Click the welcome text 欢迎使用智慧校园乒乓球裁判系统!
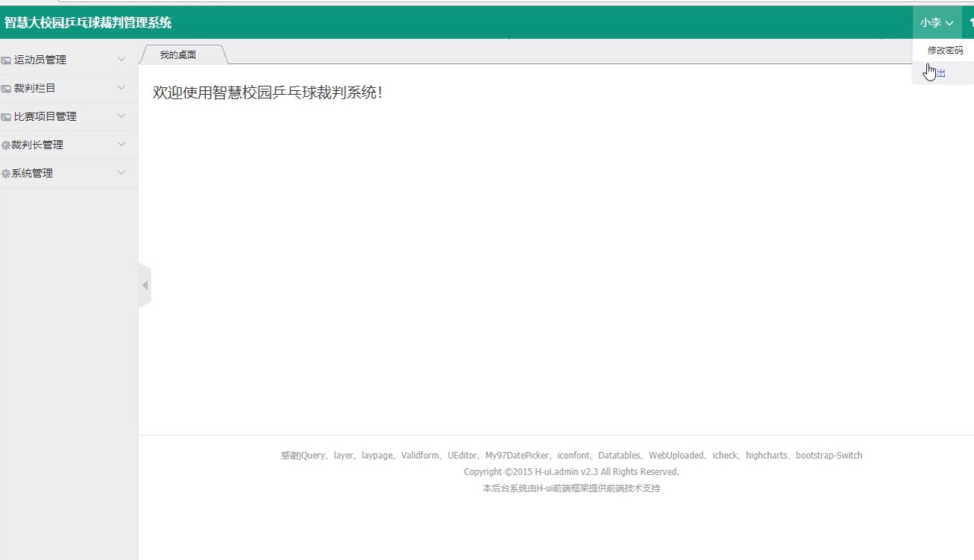 (267, 92)
